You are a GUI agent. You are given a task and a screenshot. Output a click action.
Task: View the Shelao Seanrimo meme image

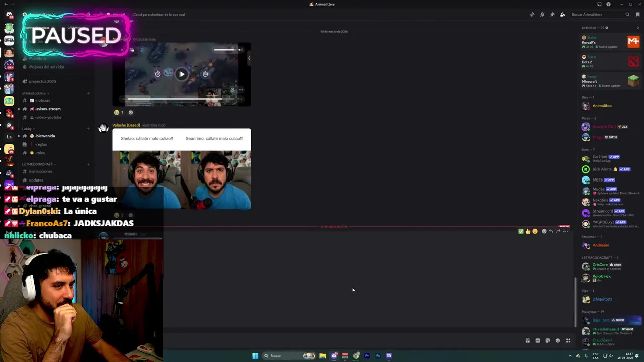click(182, 168)
